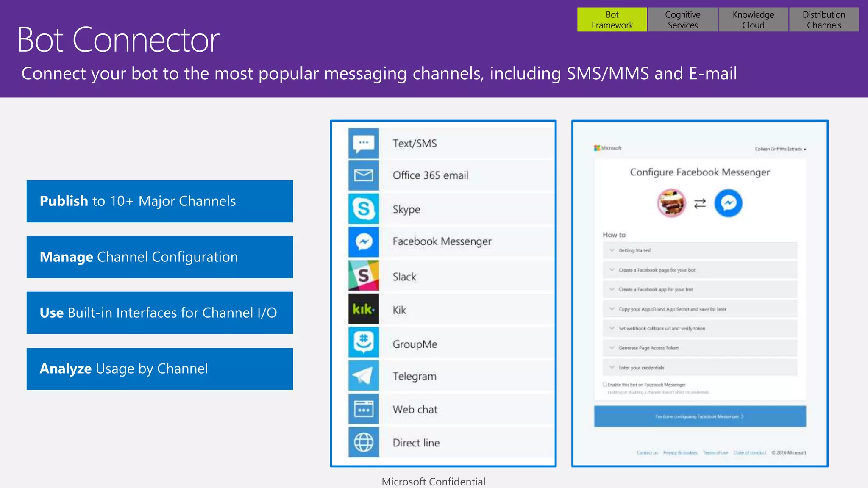Click the Bot Connector slide title
The image size is (868, 488).
click(119, 40)
